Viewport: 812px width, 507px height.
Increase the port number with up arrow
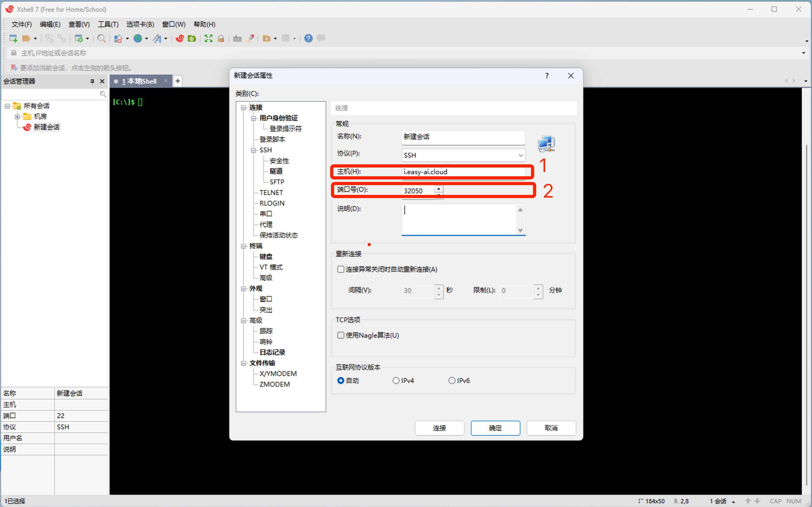[x=438, y=189]
